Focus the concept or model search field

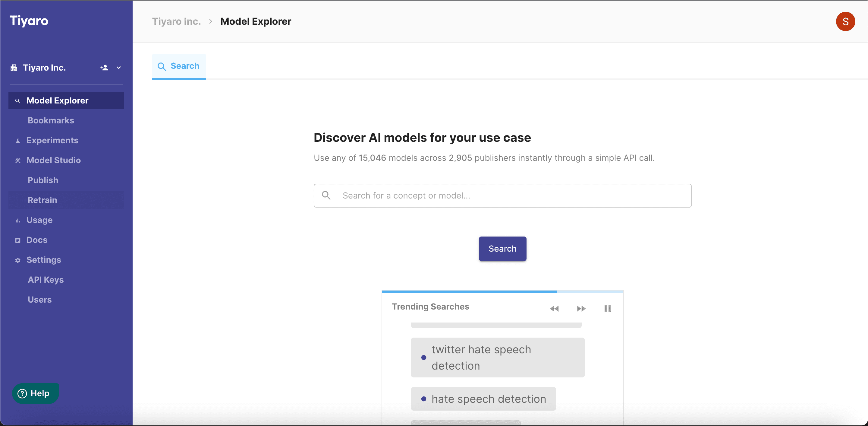pos(502,196)
